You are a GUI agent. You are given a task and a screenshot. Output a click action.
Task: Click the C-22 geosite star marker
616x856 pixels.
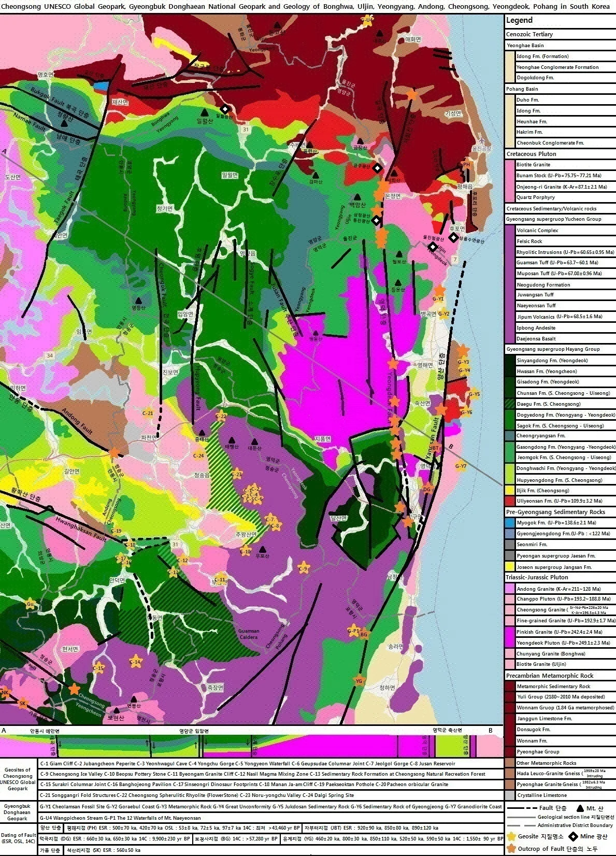[221, 416]
